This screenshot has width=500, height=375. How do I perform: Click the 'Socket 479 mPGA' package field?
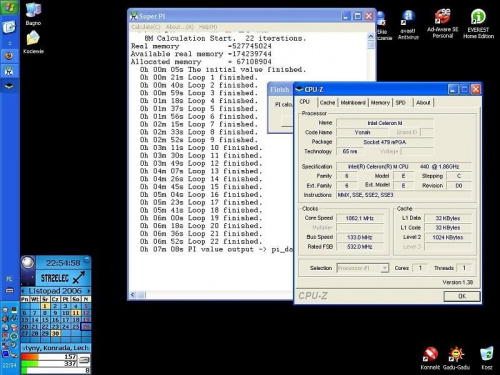point(385,142)
